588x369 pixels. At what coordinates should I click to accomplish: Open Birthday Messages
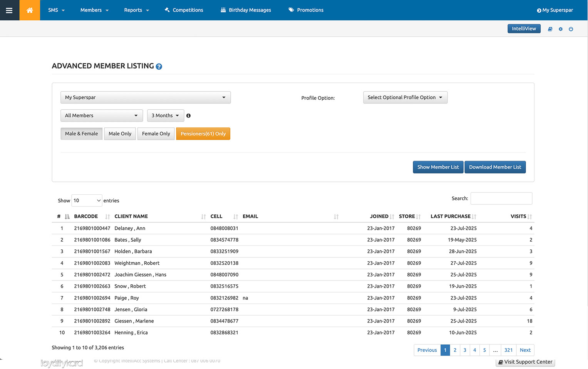pos(246,10)
